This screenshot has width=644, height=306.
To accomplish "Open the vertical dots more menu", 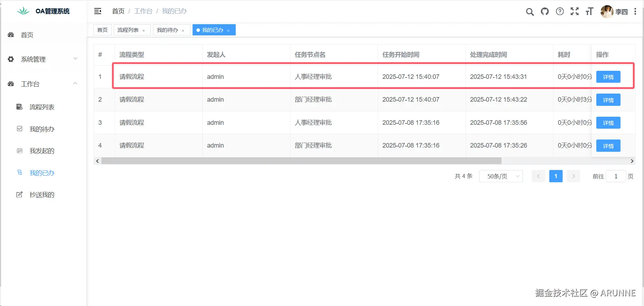I will (x=635, y=12).
